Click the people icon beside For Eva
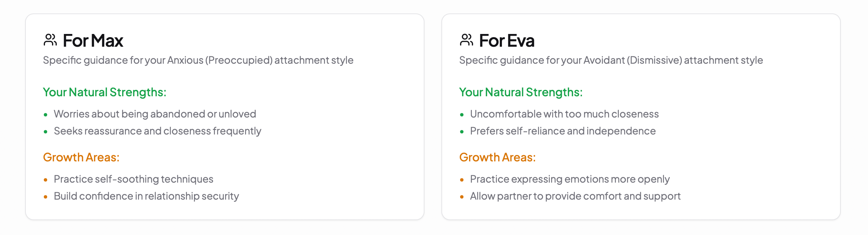868x235 pixels. pos(466,40)
